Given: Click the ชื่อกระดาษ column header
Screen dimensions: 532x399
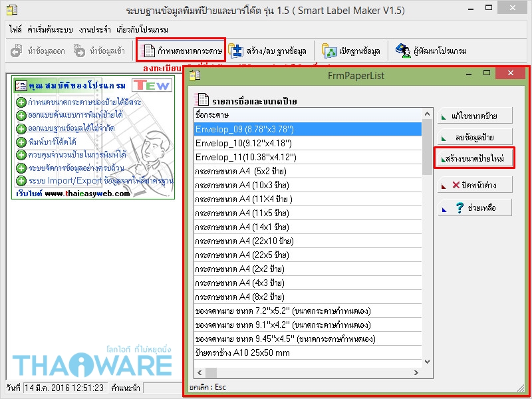Looking at the screenshot, I should click(x=308, y=115).
